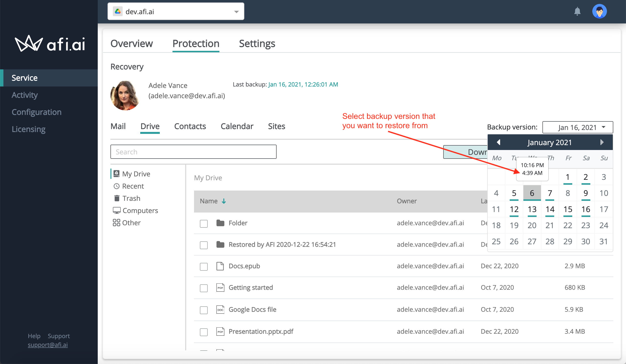Click the Other grid icon
The width and height of the screenshot is (626, 364).
coord(116,223)
